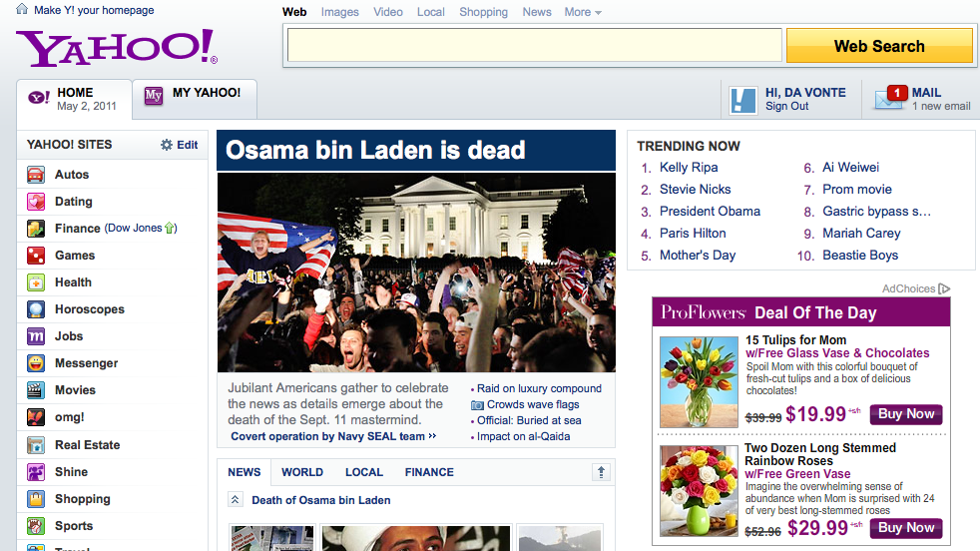Viewport: 980px width, 551px height.
Task: Open the Dating heart icon
Action: [x=36, y=202]
